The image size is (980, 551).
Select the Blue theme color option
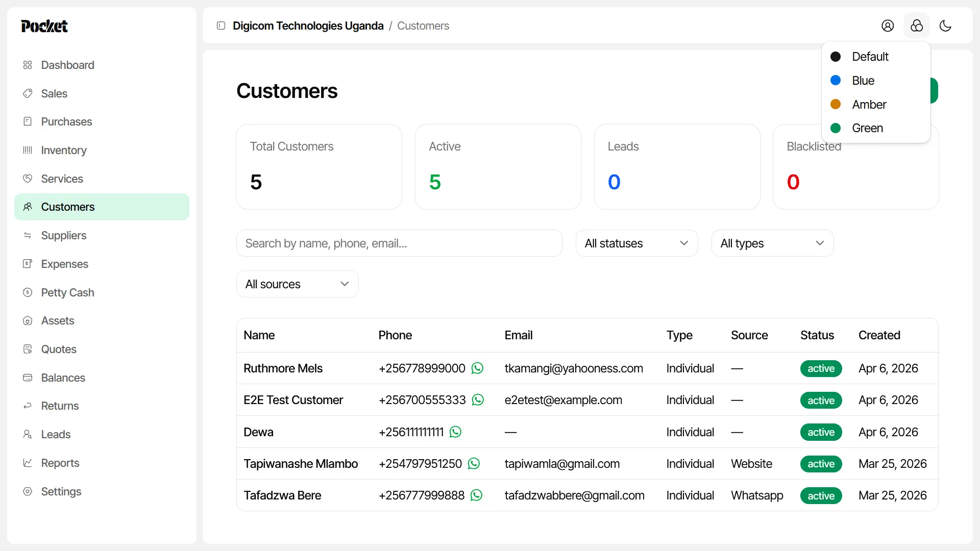coord(863,81)
